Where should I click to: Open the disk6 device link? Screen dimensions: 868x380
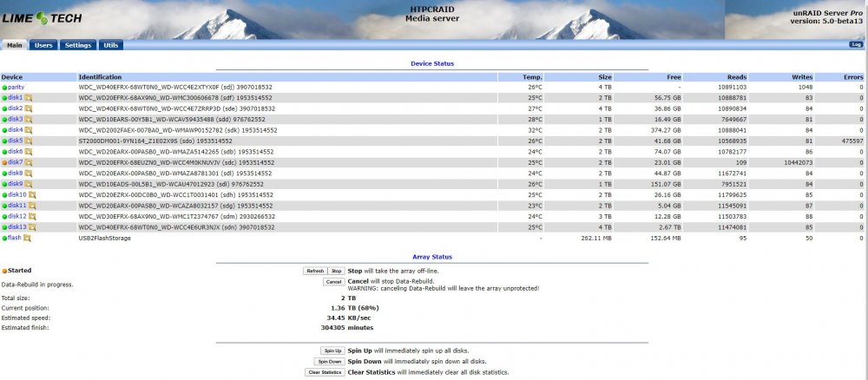click(16, 152)
